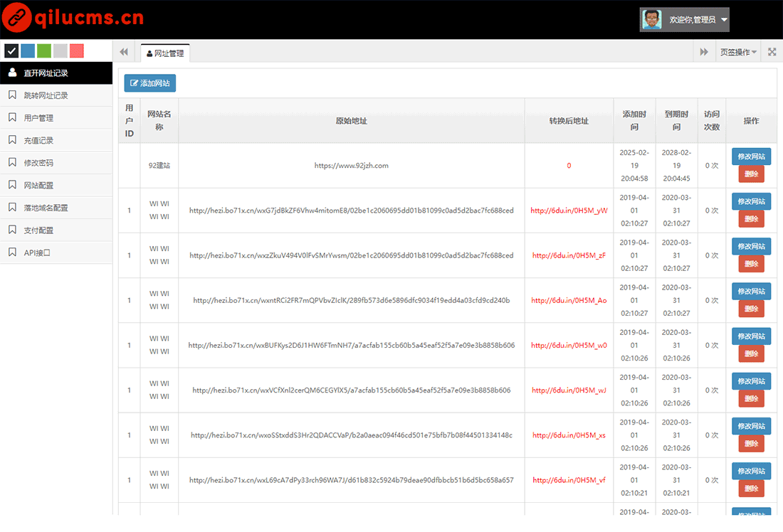Click the 转换后地址 column header
This screenshot has height=532, width=783.
click(569, 121)
